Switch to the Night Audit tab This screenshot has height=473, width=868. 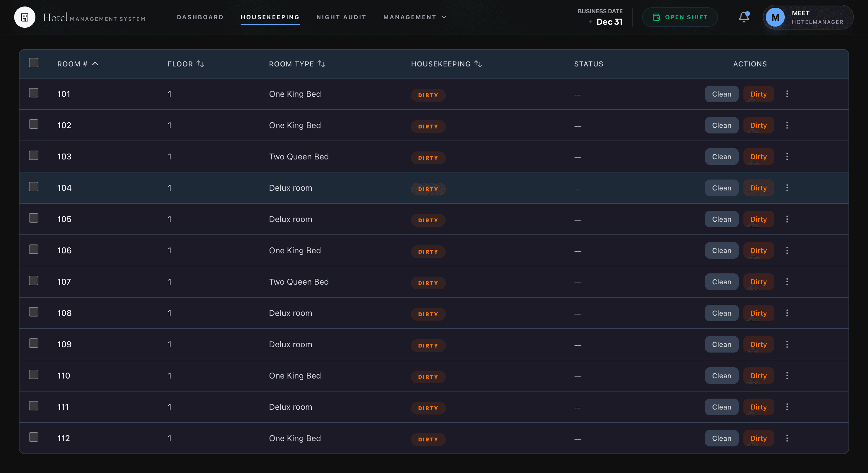pyautogui.click(x=341, y=17)
